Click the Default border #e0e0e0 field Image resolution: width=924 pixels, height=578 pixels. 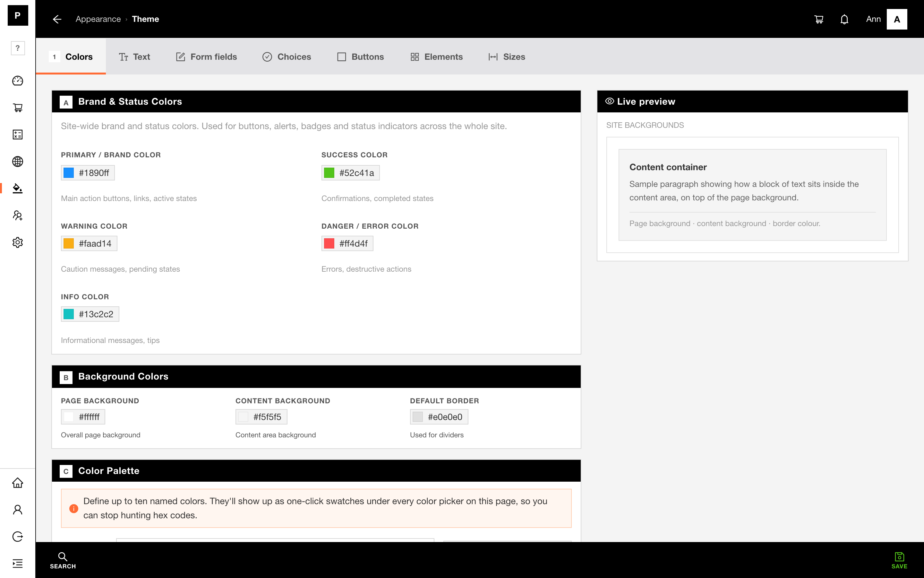[x=439, y=417]
